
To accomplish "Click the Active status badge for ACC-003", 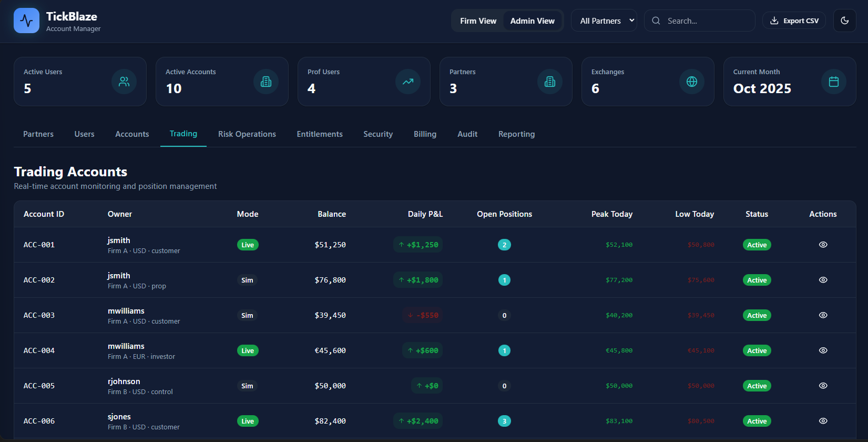I will click(757, 315).
